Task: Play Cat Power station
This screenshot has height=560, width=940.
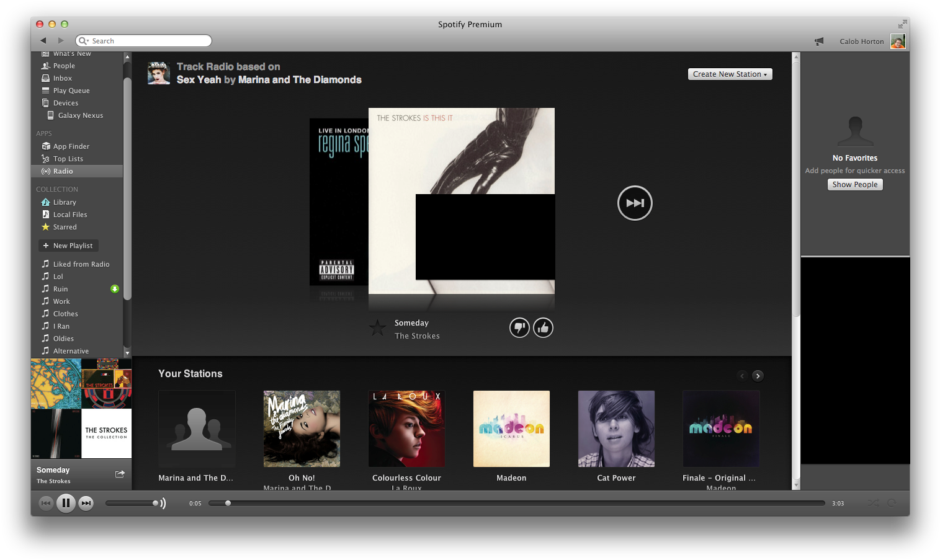Action: click(x=616, y=429)
